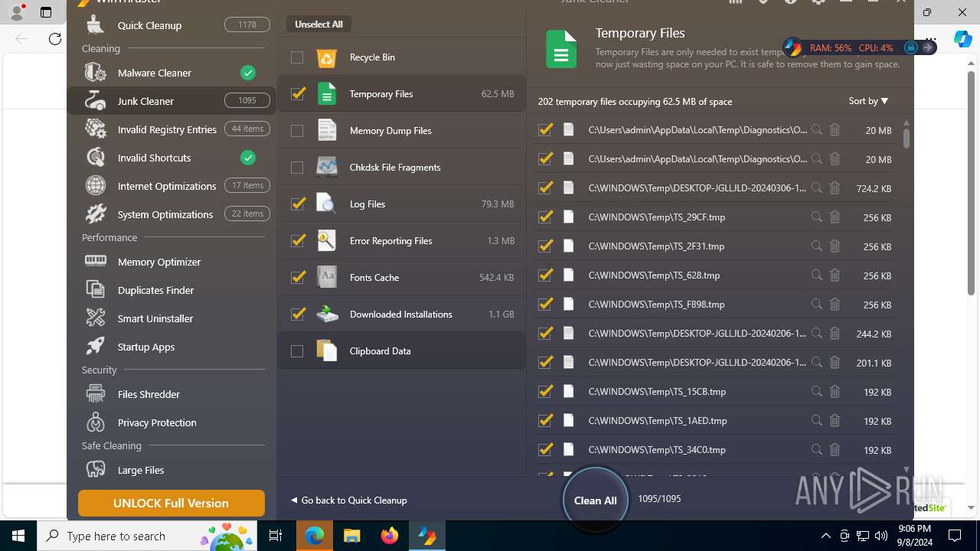The width and height of the screenshot is (980, 551).
Task: Open Invalid Shortcuts section
Action: pyautogui.click(x=171, y=158)
